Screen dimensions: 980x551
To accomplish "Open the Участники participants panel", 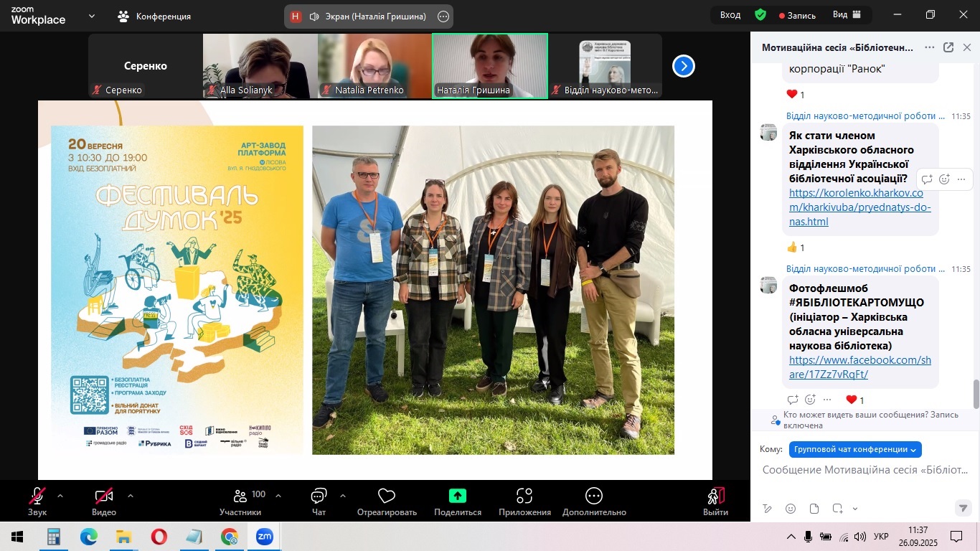I will tap(240, 501).
